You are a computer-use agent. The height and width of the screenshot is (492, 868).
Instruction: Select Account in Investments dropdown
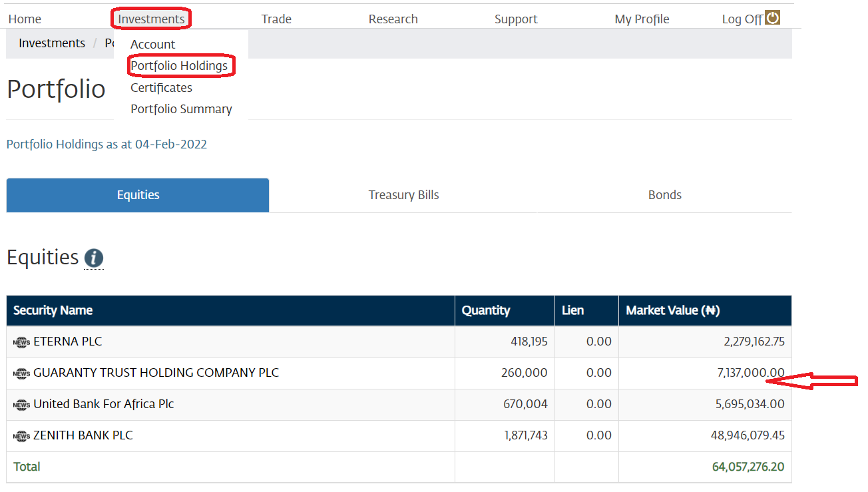[x=152, y=45]
